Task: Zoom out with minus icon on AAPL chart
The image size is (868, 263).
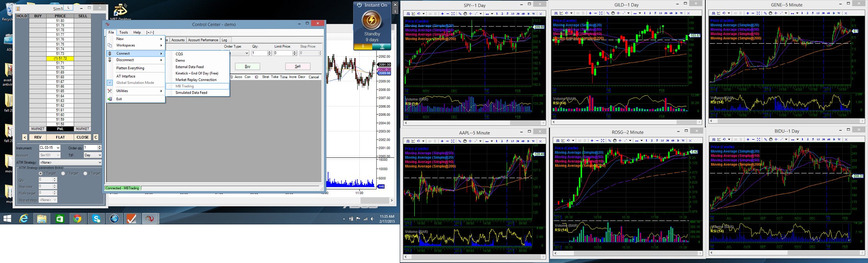Action: (x=447, y=141)
